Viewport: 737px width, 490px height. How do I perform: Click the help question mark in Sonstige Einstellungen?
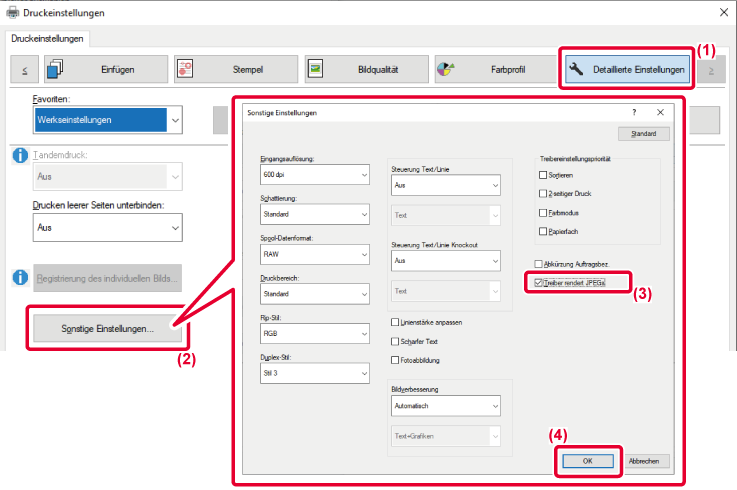coord(634,112)
